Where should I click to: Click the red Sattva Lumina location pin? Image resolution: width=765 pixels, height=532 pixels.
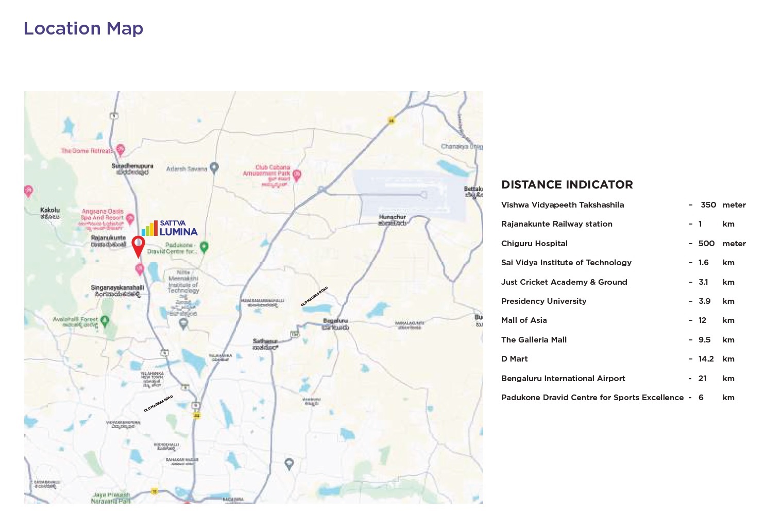[138, 246]
